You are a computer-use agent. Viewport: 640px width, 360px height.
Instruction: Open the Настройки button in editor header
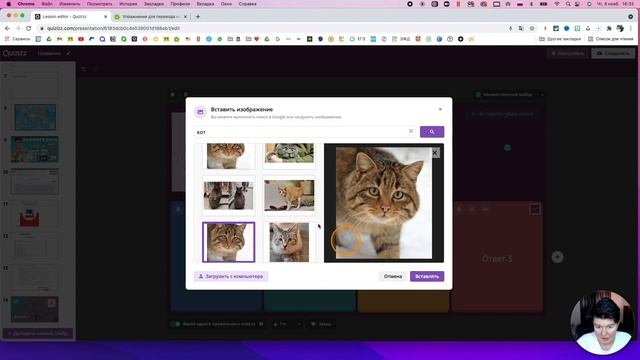pos(567,53)
